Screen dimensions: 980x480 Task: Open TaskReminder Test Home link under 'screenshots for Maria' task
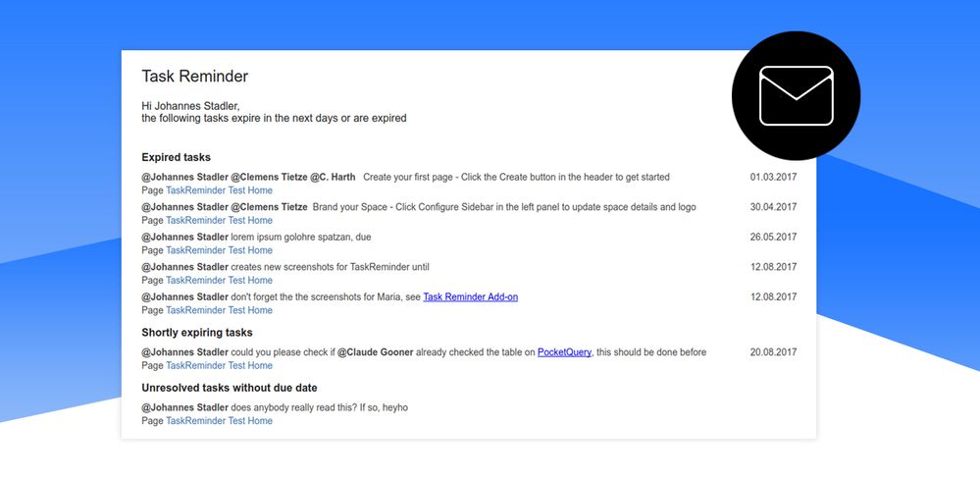(219, 310)
